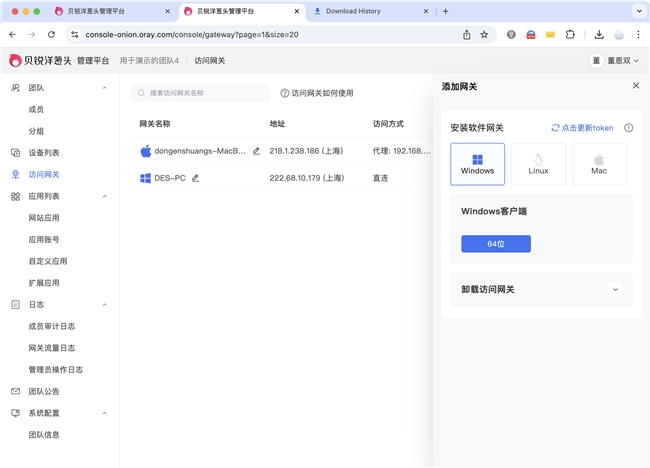
Task: Collapse the 日志 sidebar group
Action: tap(104, 304)
